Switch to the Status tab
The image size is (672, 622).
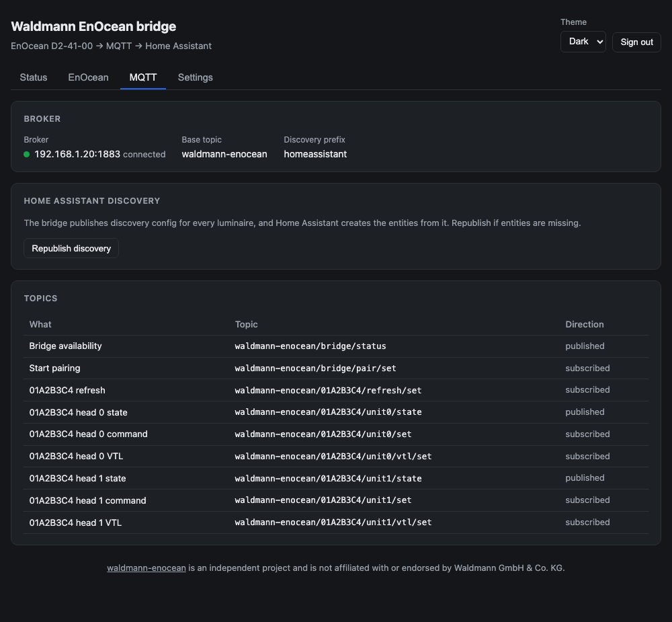click(34, 77)
